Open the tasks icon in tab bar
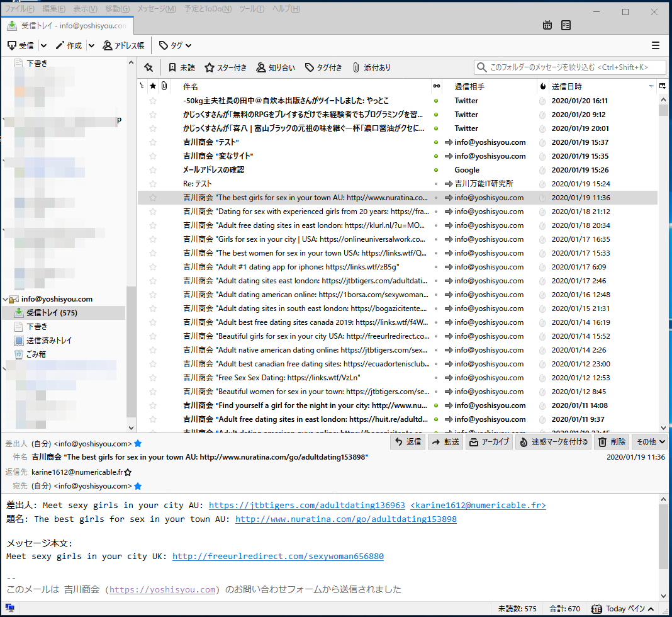Image resolution: width=672 pixels, height=617 pixels. (x=566, y=25)
